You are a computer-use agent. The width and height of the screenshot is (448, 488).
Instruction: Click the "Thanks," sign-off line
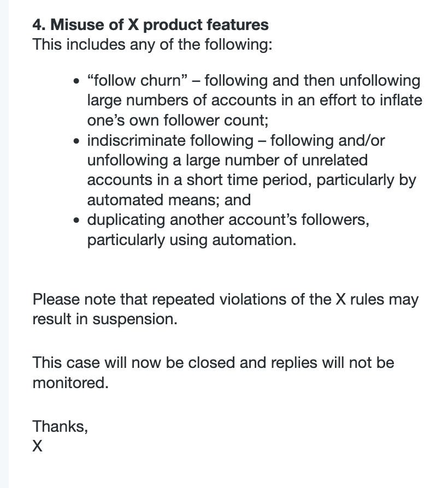(60, 426)
